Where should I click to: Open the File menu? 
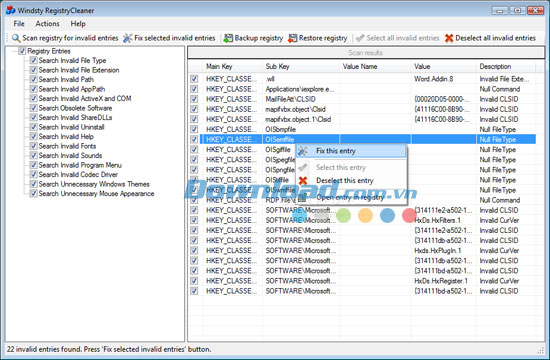coord(19,24)
